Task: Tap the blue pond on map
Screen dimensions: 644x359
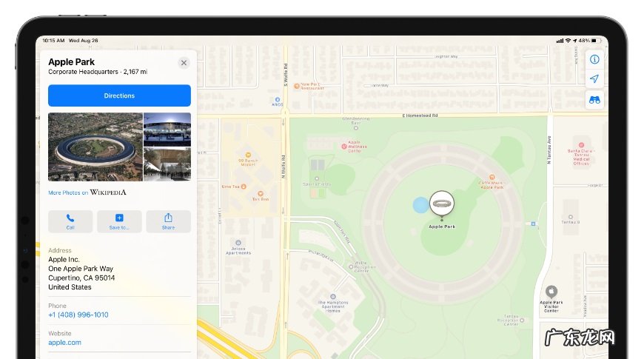Action: coord(420,205)
